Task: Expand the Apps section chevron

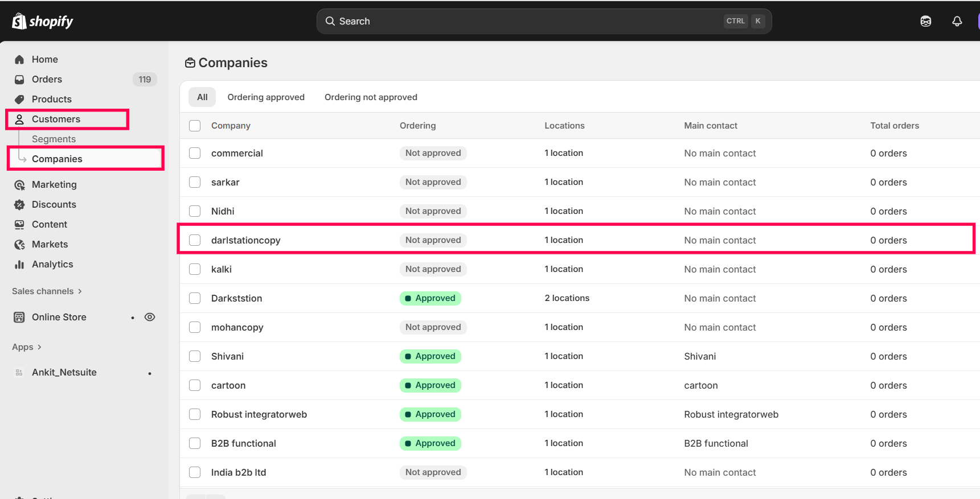Action: click(39, 347)
